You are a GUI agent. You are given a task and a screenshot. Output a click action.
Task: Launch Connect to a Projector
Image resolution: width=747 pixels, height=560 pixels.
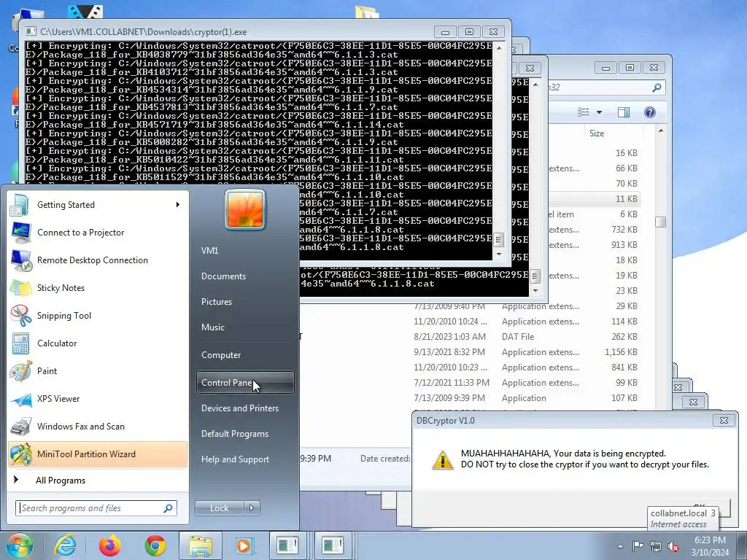point(98,233)
